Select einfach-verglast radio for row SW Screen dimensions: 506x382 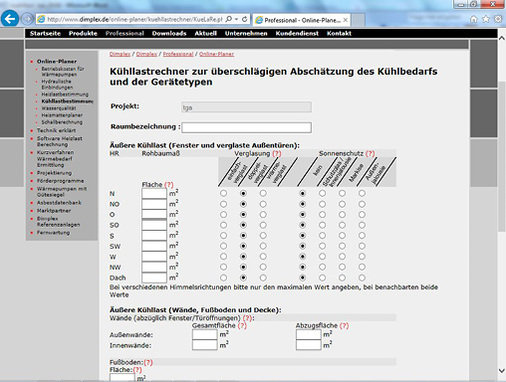(223, 246)
